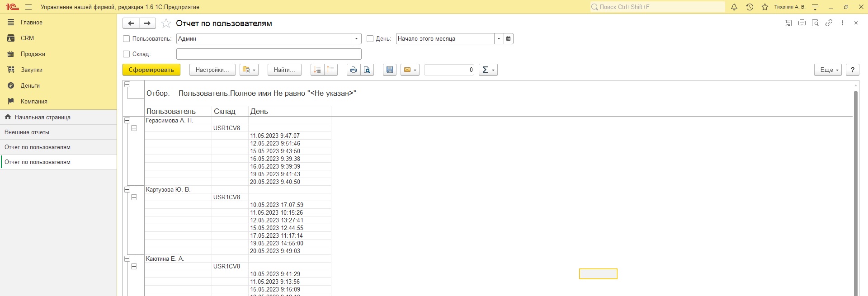Click the Настройки... button

212,70
